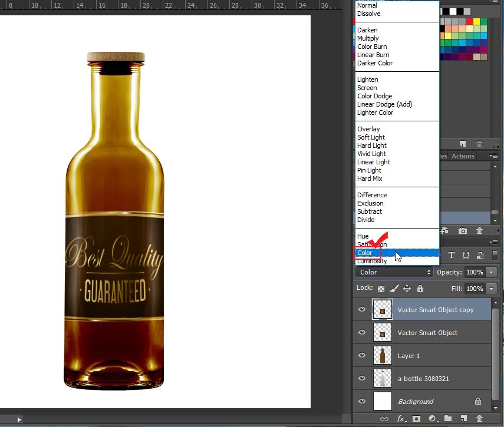Choose Luminosity blend mode
This screenshot has height=427, width=504.
[372, 261]
